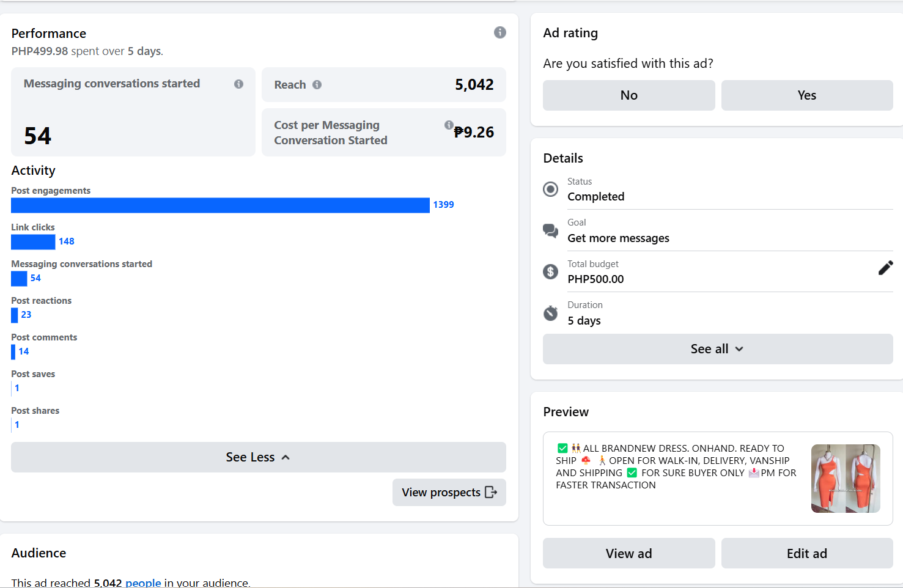Expand details with See all
Image resolution: width=903 pixels, height=588 pixels.
tap(717, 349)
